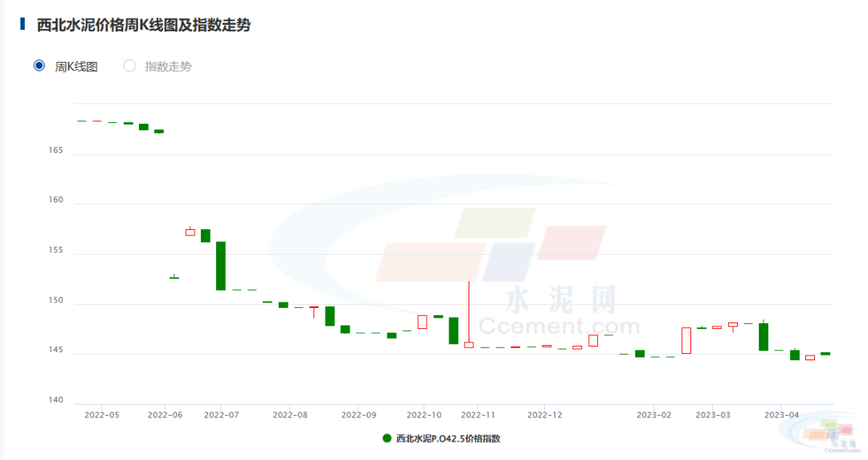The image size is (868, 460).
Task: Toggle the 西北水泥P.O42.5价格指数 legend marker
Action: click(x=387, y=438)
